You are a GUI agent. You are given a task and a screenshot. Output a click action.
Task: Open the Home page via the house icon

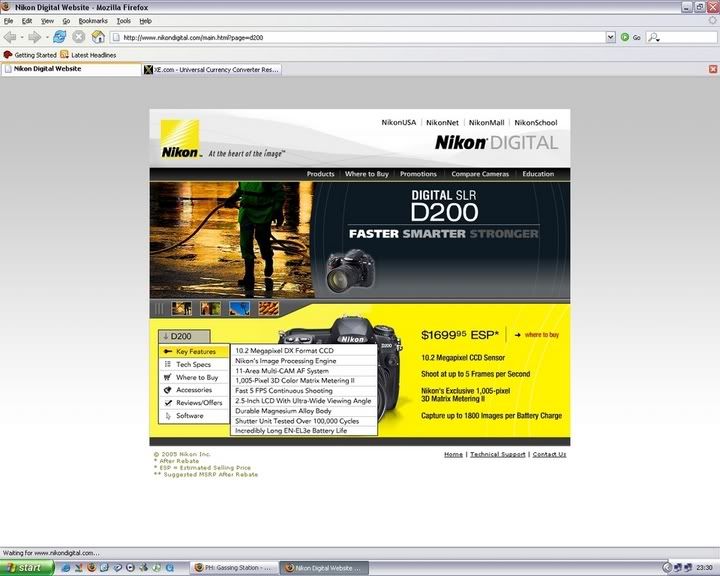point(98,37)
